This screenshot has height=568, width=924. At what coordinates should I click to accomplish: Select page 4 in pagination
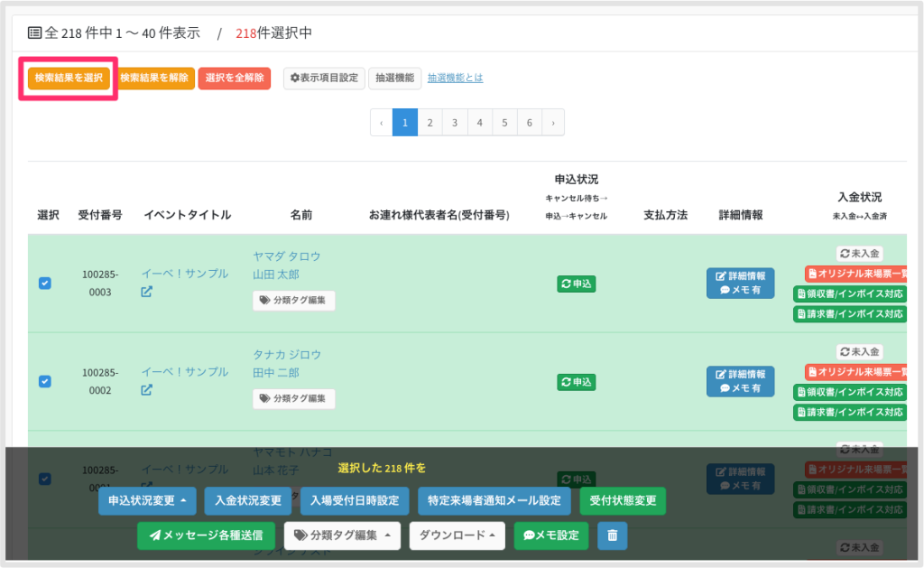pyautogui.click(x=480, y=123)
